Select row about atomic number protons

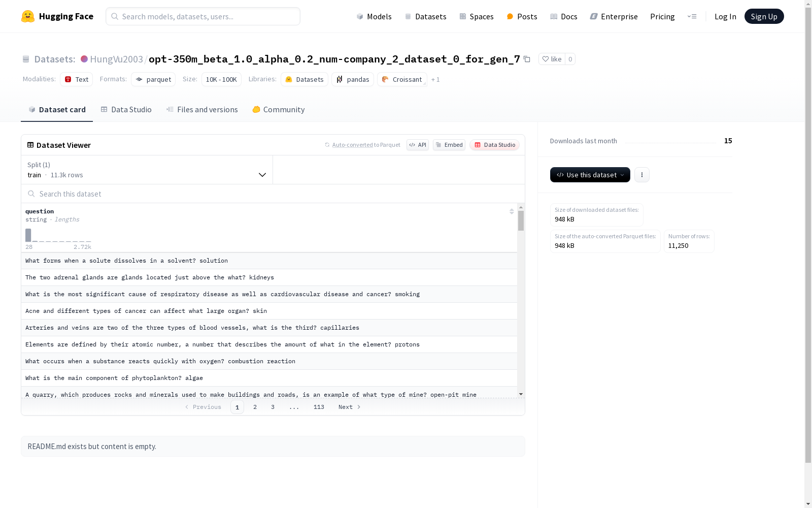269,344
